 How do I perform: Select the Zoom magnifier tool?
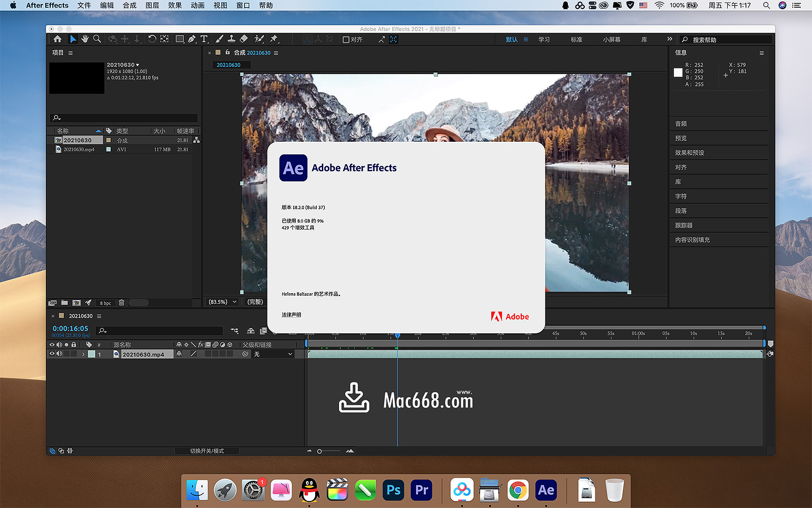click(x=97, y=39)
